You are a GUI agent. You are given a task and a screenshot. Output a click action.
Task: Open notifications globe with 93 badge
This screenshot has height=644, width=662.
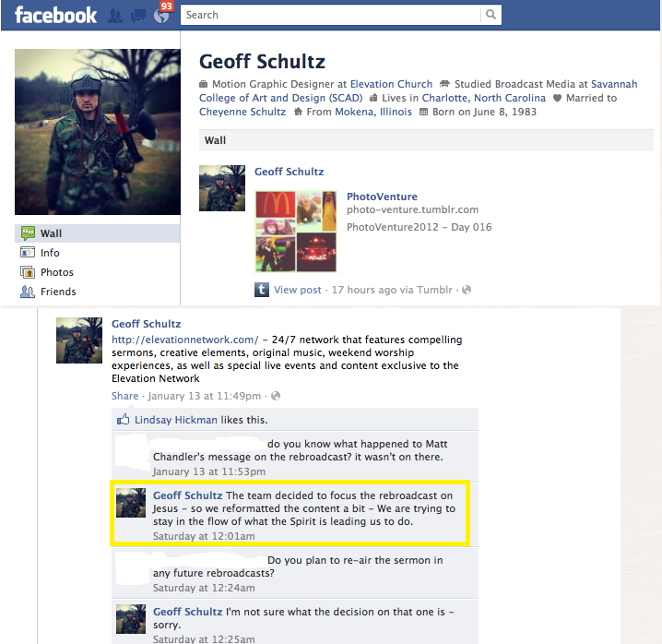point(161,16)
